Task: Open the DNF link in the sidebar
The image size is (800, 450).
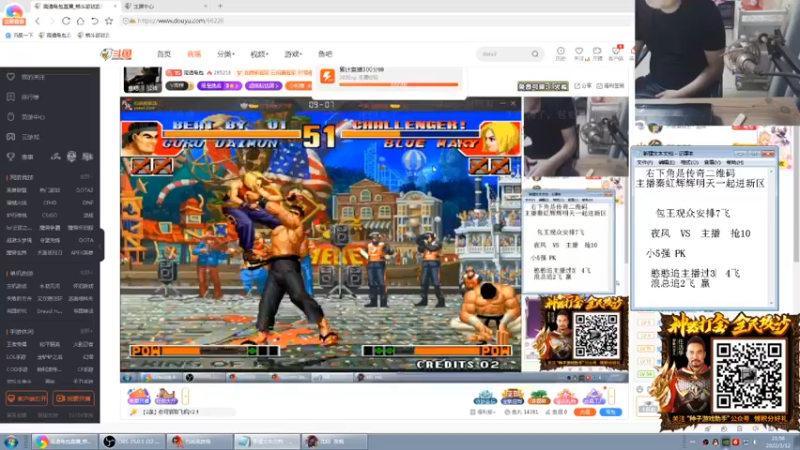Action: (x=88, y=203)
